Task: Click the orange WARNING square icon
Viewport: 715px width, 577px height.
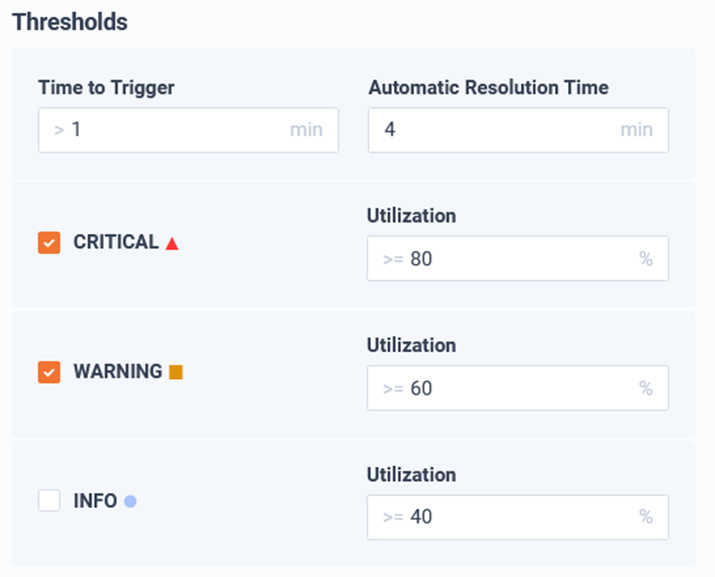Action: point(176,372)
